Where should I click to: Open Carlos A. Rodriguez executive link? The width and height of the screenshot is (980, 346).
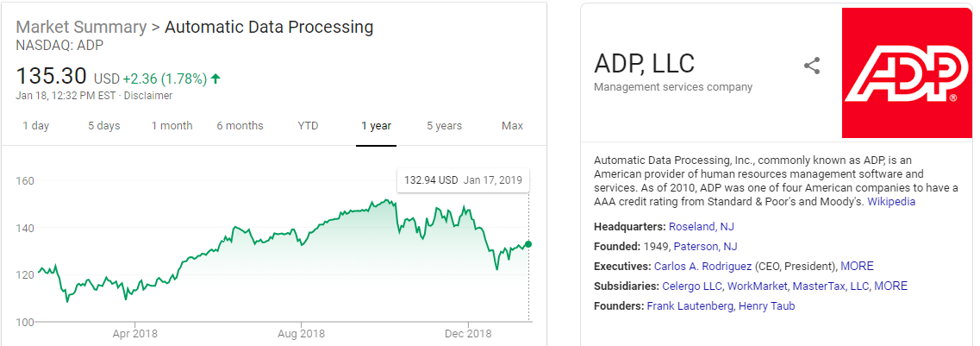(702, 267)
